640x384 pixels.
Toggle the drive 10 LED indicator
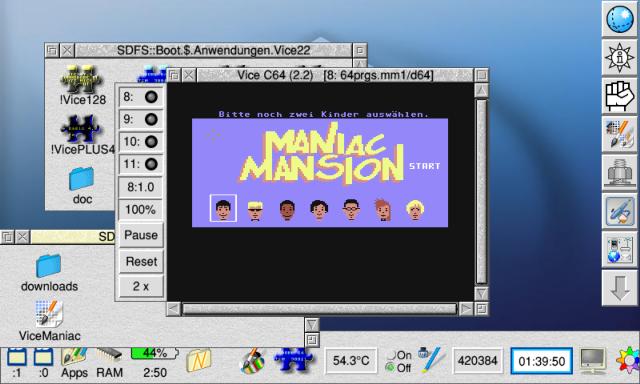tap(151, 142)
